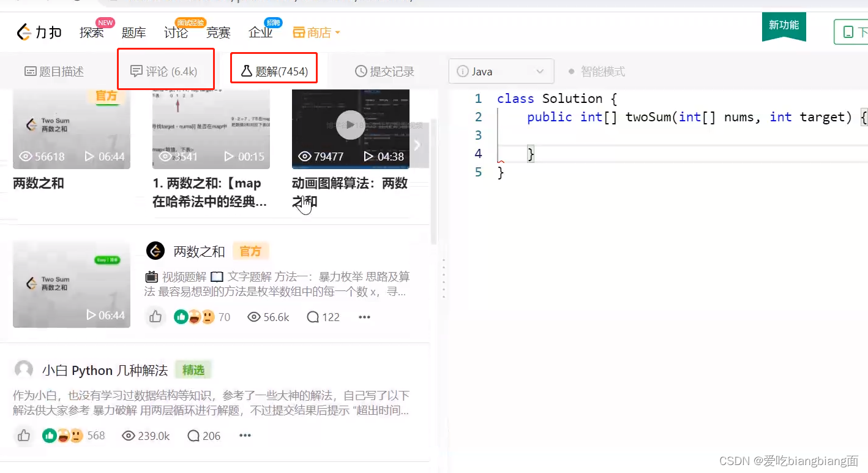The width and height of the screenshot is (868, 473).
Task: Click the green-outlined button with phone icon
Action: pos(851,32)
